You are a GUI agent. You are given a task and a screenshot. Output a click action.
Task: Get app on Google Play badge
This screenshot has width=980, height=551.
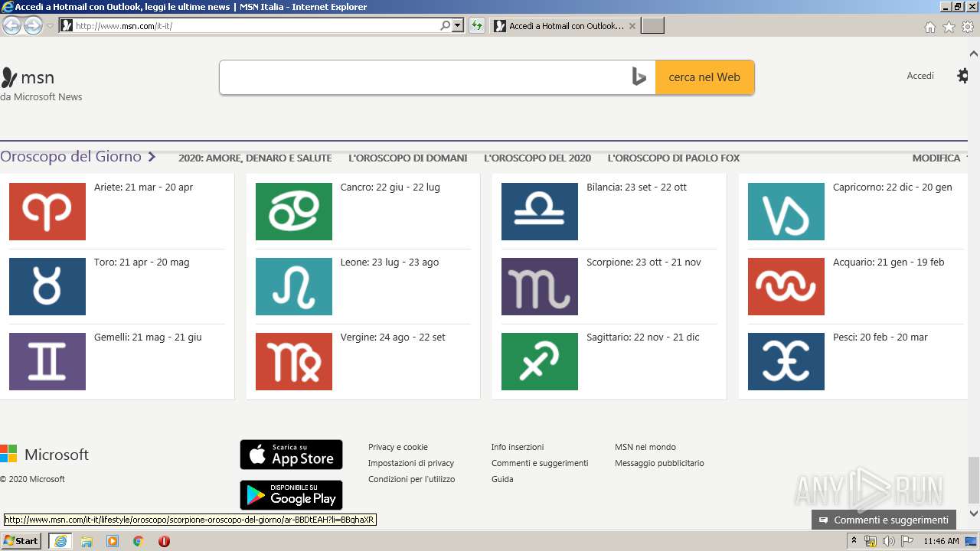coord(291,495)
